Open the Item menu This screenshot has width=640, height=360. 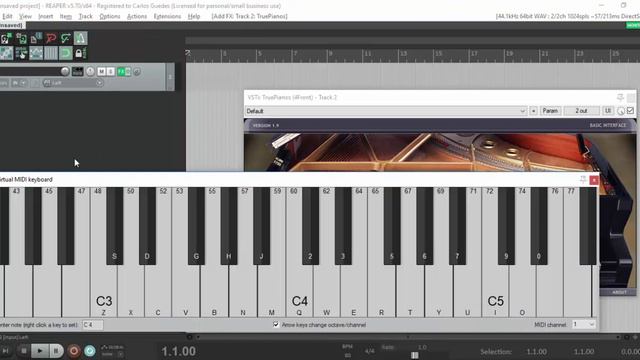(66, 16)
